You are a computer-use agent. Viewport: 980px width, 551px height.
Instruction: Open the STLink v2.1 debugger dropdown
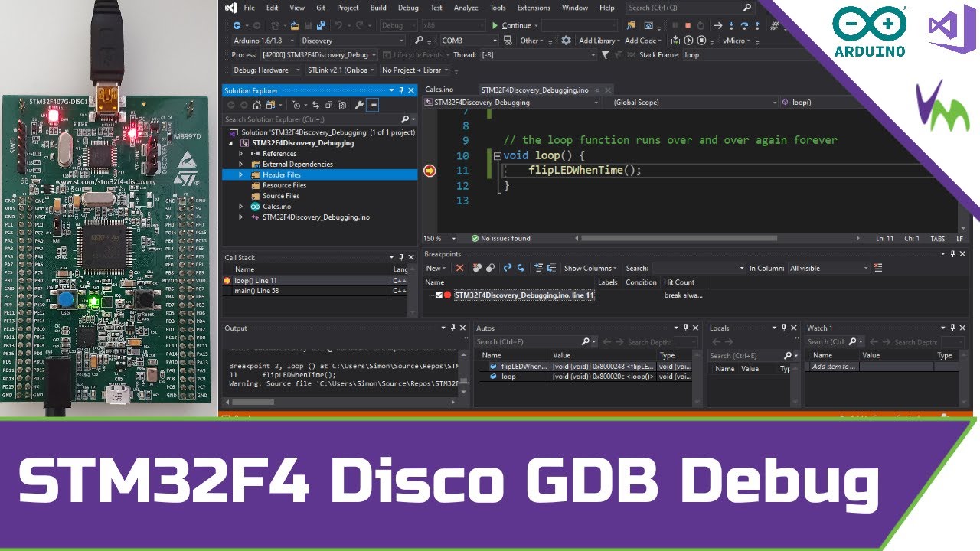(341, 70)
